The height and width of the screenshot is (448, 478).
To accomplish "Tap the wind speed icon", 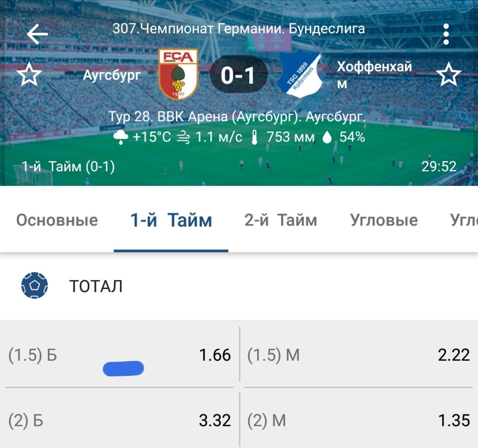I will (x=183, y=137).
